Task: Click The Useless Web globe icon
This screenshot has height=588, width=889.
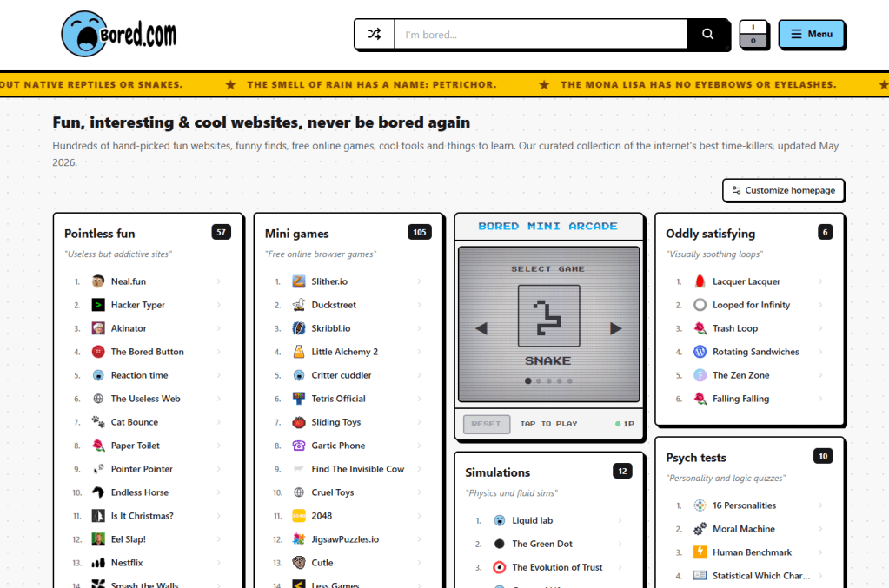Action: click(x=98, y=399)
